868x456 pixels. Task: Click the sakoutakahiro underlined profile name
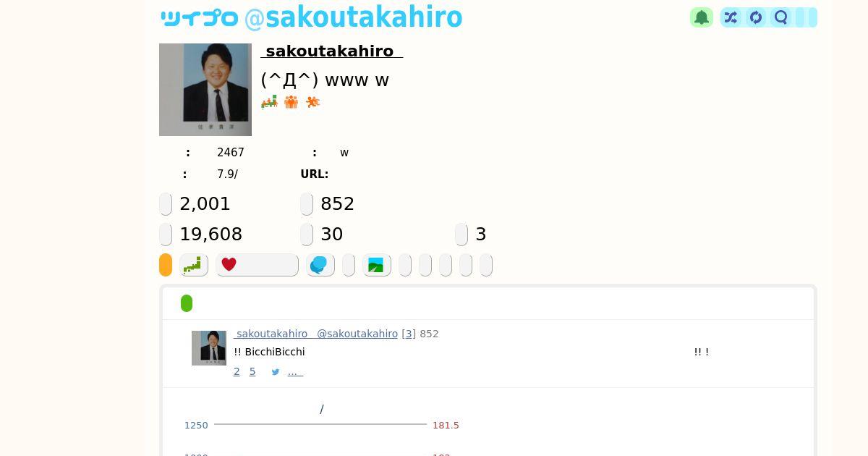(x=331, y=51)
